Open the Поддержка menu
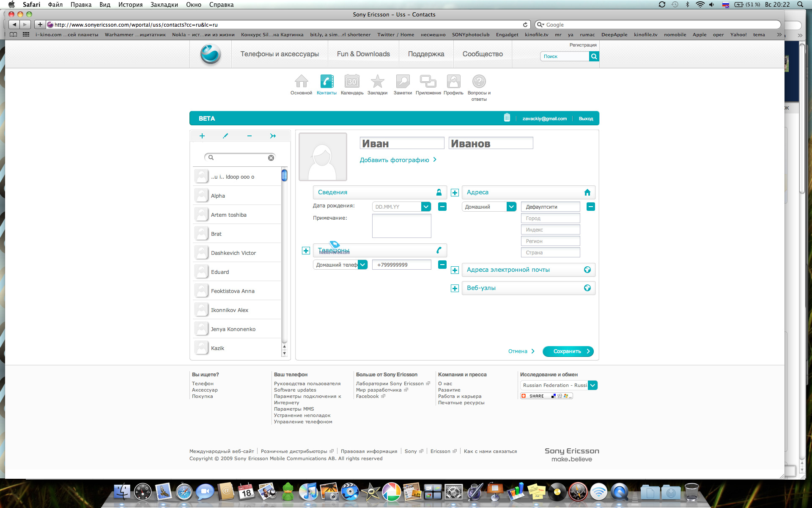Screen dimensions: 812x508 [426, 54]
